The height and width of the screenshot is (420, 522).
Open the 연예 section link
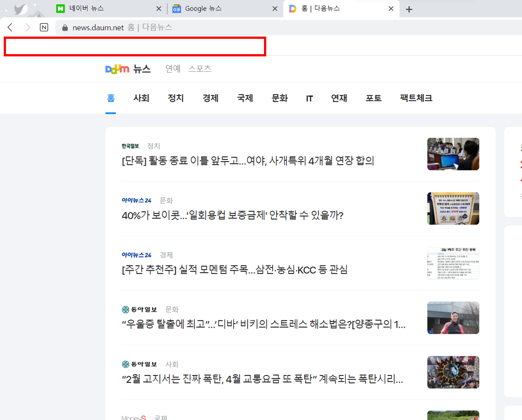tap(173, 69)
